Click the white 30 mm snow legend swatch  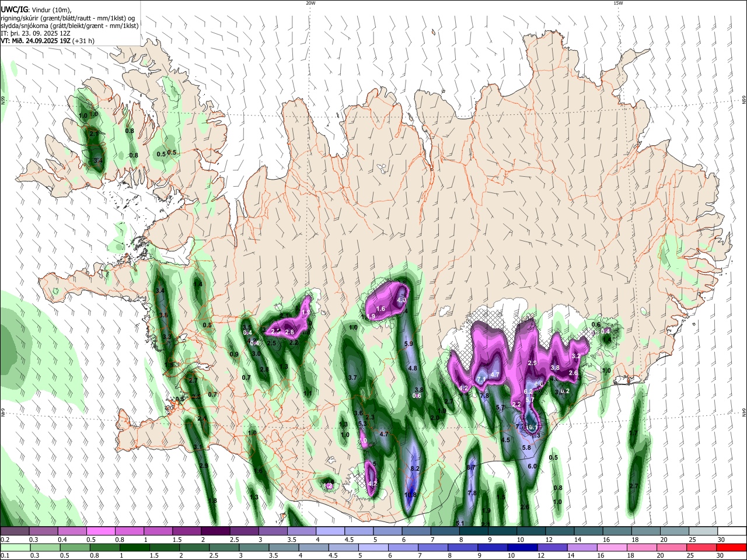732,531
